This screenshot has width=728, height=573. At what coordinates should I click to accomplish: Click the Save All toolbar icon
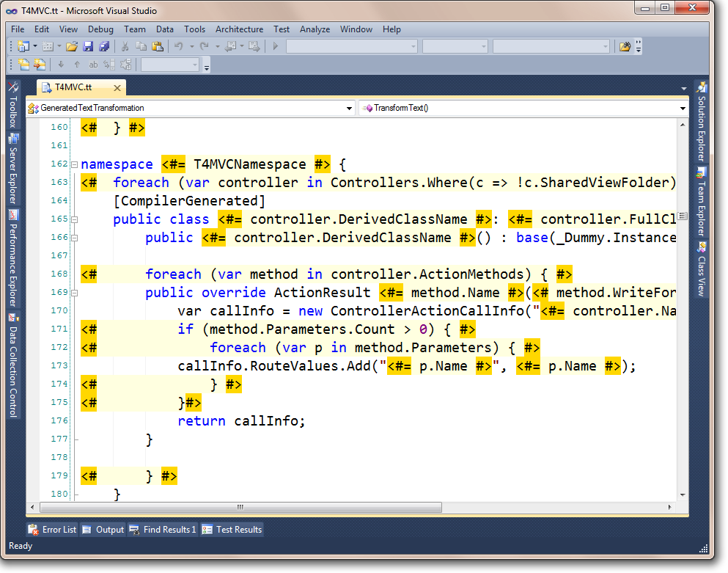(x=103, y=46)
